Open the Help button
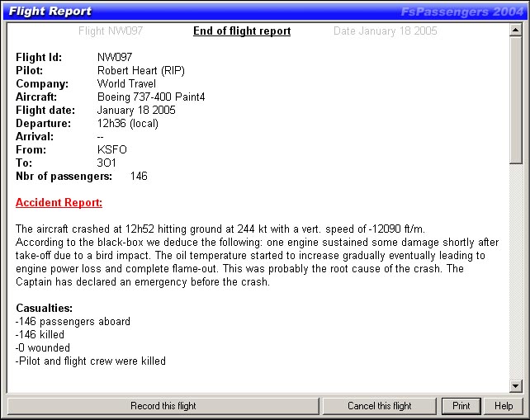The width and height of the screenshot is (530, 420). tap(504, 406)
